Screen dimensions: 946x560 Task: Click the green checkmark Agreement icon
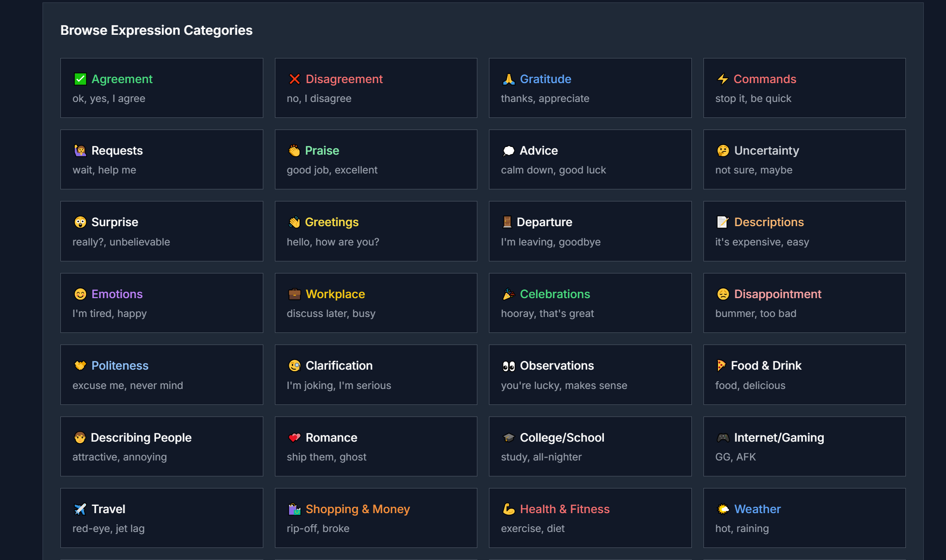coord(80,79)
